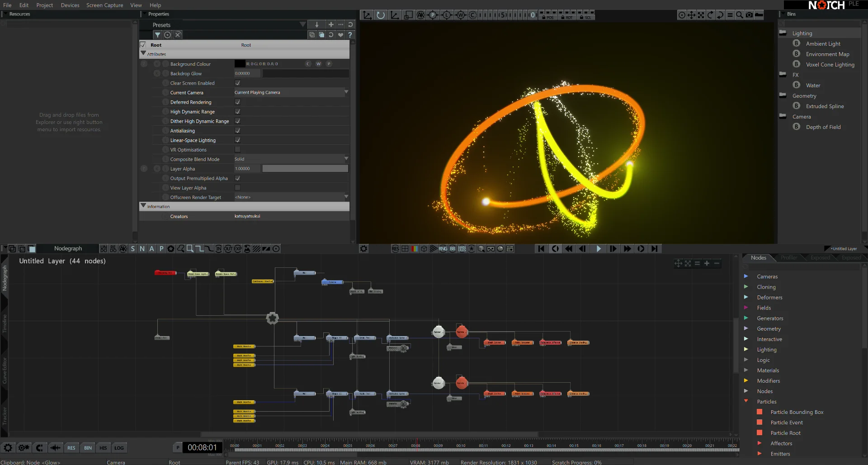
Task: Enable View Layer Alpha checkbox
Action: (237, 188)
